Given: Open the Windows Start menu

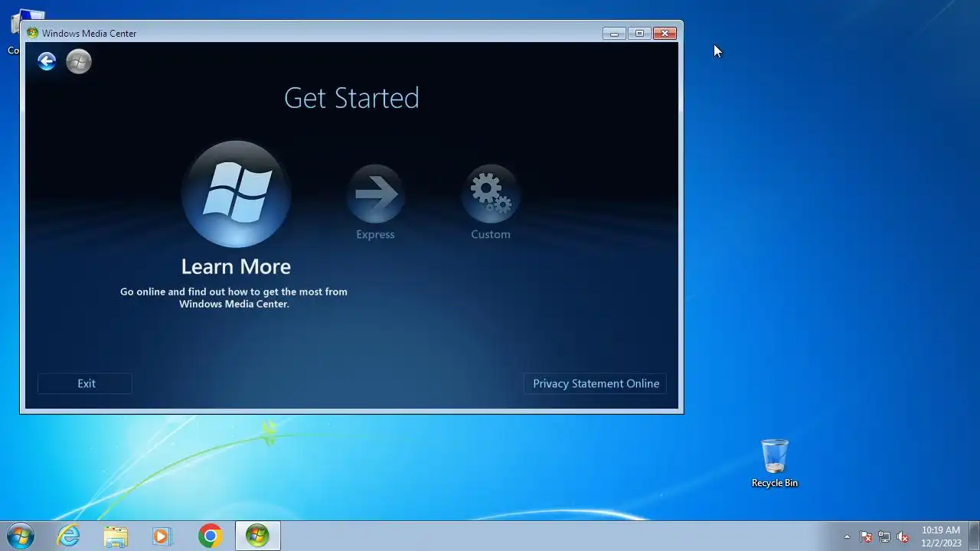Looking at the screenshot, I should (x=21, y=536).
